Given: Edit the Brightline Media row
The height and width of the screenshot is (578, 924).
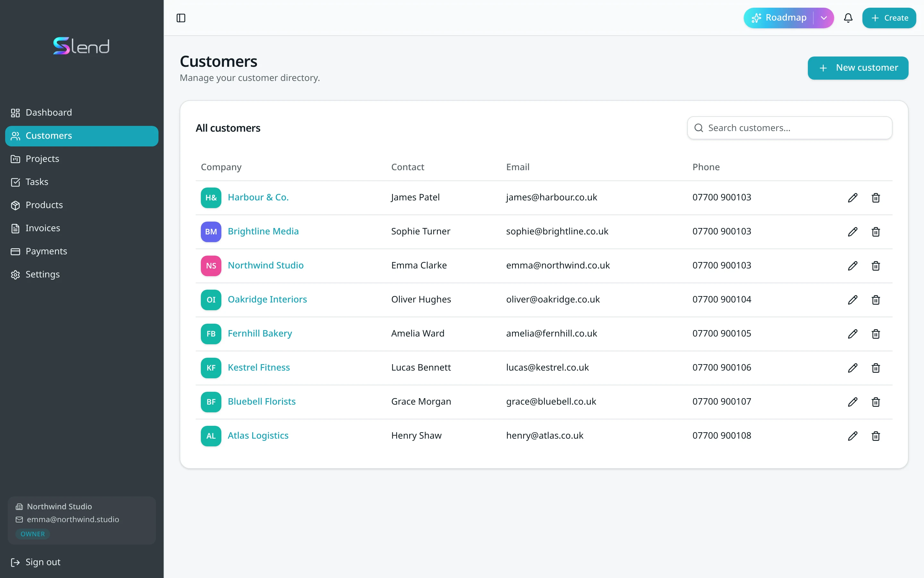Looking at the screenshot, I should click(x=852, y=232).
